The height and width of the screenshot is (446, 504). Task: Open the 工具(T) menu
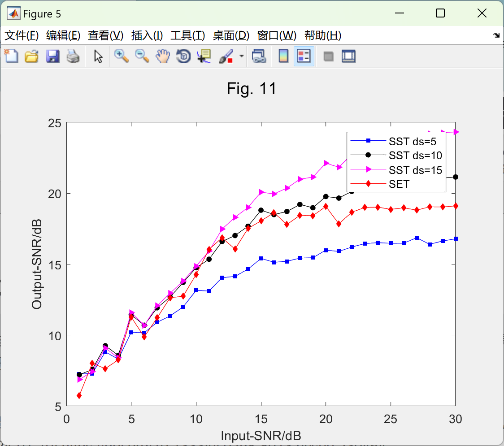point(188,35)
